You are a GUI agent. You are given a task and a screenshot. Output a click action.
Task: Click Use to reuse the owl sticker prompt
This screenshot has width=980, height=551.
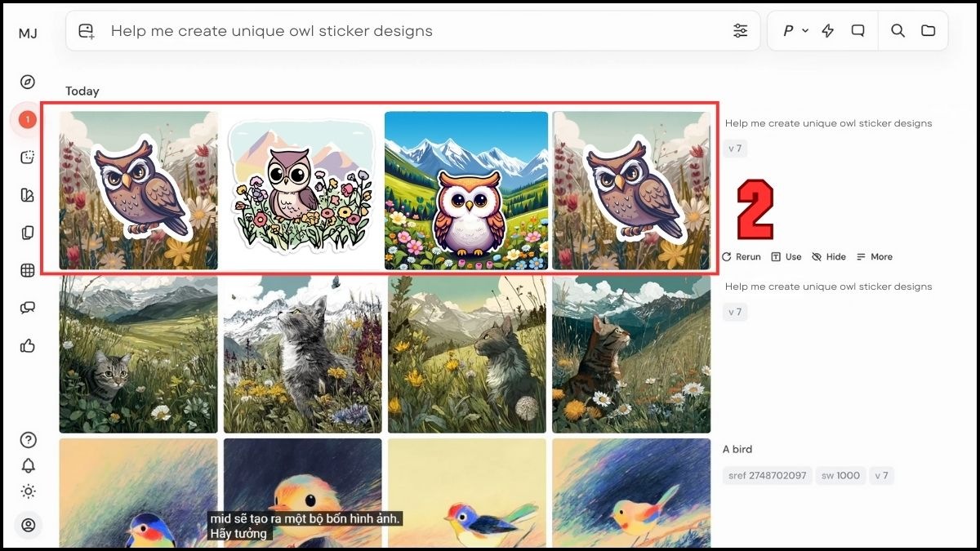[x=786, y=256]
